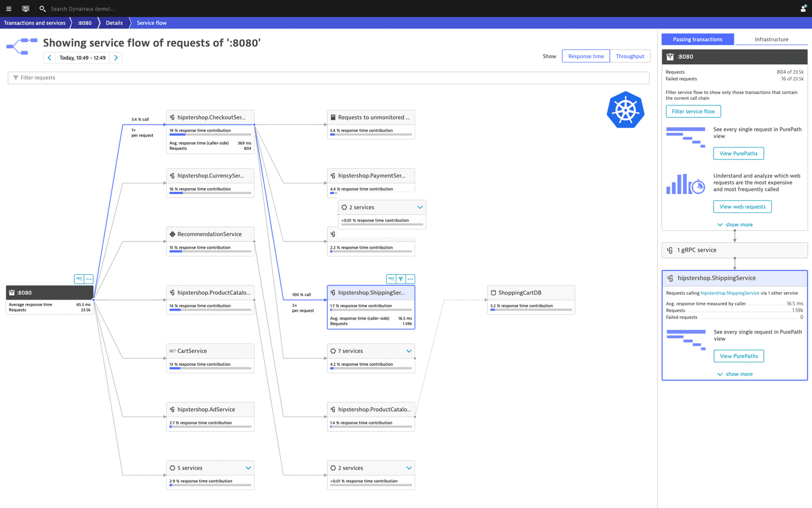Go to previous time frame arrow
The width and height of the screenshot is (812, 508).
(49, 58)
